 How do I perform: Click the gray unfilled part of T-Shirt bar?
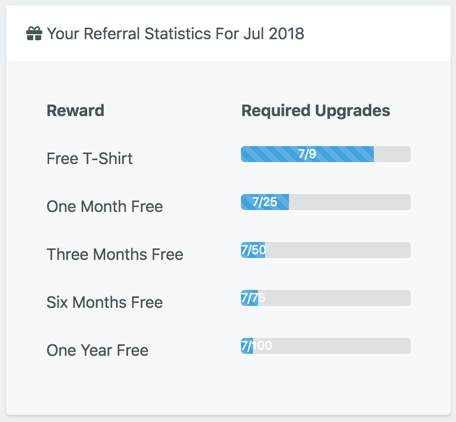(x=392, y=154)
